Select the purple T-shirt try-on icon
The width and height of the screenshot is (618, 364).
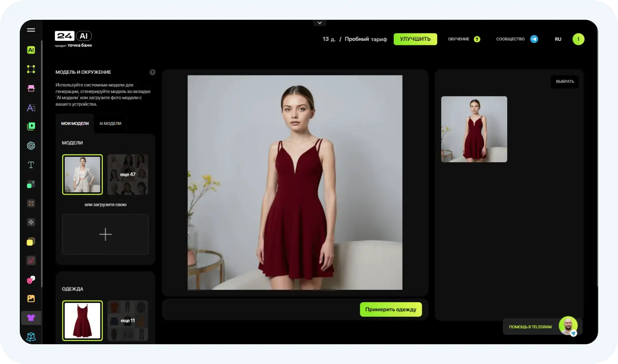coord(31,317)
